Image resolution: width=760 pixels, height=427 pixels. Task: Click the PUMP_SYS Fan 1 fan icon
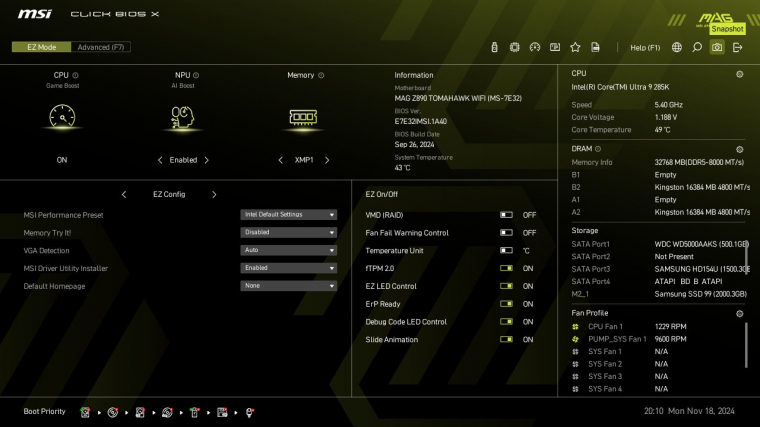click(x=575, y=339)
